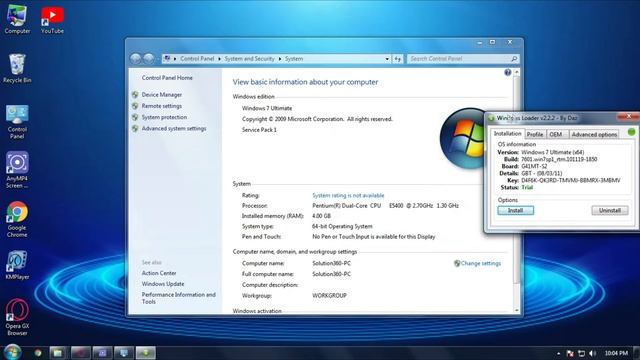Switch to Profile tab in Windows Loader
The height and width of the screenshot is (360, 640).
pyautogui.click(x=535, y=134)
